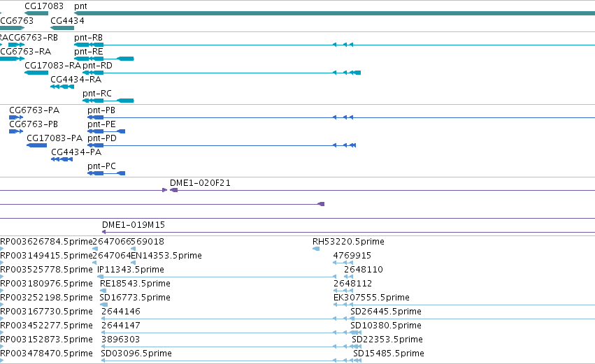
Task: Select the RP003180976.5prime EST label
Action: (46, 284)
